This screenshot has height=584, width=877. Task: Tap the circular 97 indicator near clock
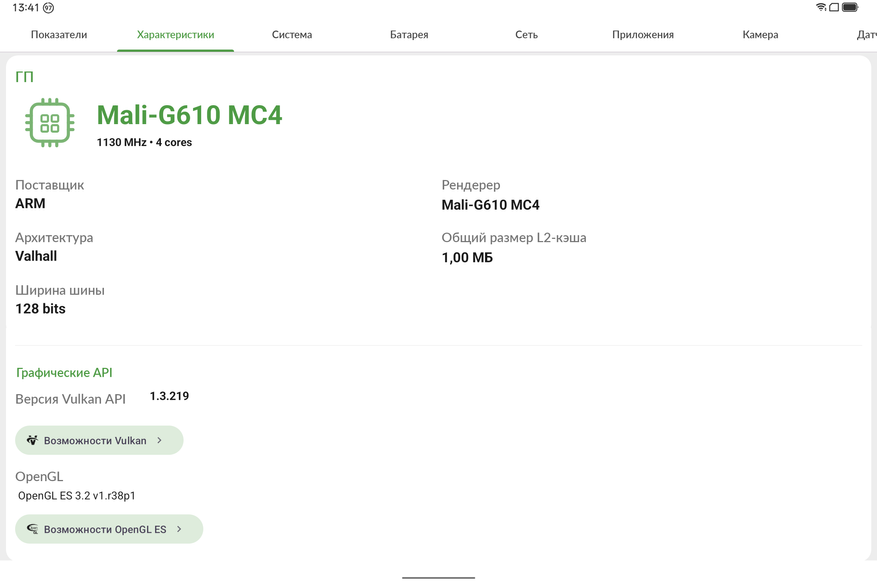pyautogui.click(x=49, y=8)
